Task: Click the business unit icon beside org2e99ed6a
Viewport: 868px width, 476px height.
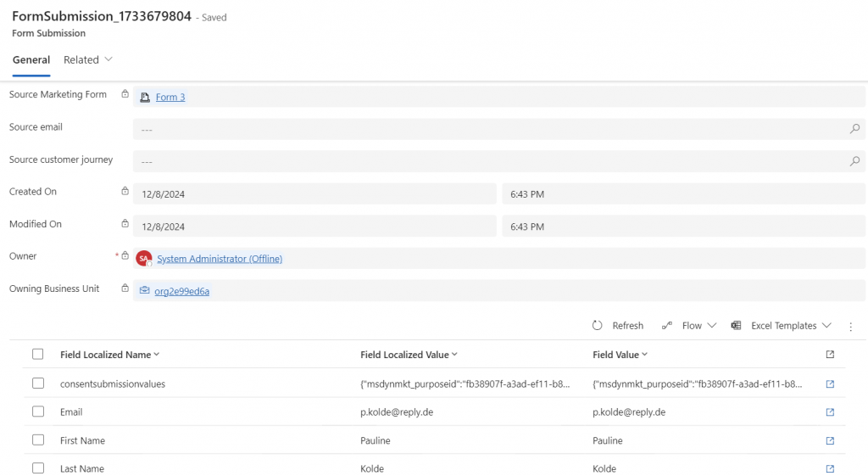Action: pyautogui.click(x=144, y=290)
